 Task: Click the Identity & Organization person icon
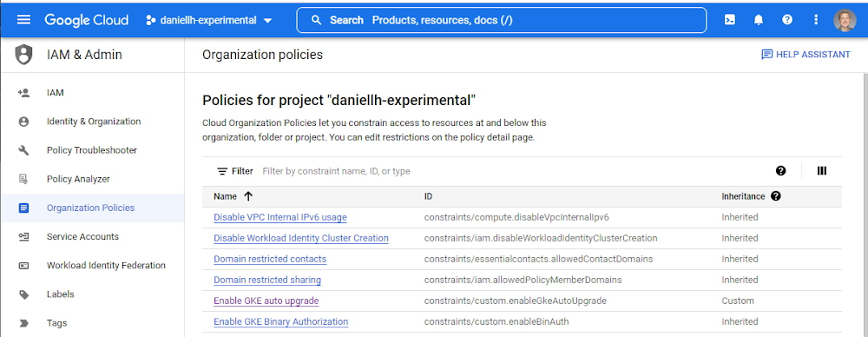click(x=23, y=122)
